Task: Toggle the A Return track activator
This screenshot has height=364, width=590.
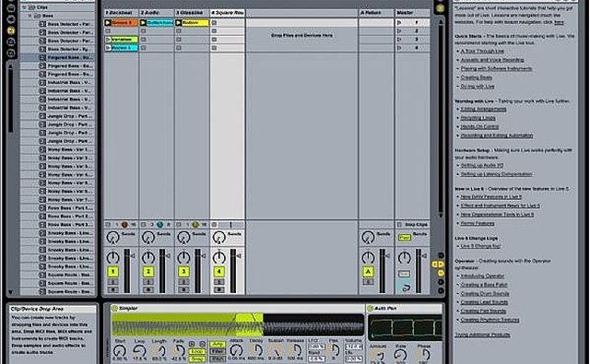Action: tap(369, 272)
